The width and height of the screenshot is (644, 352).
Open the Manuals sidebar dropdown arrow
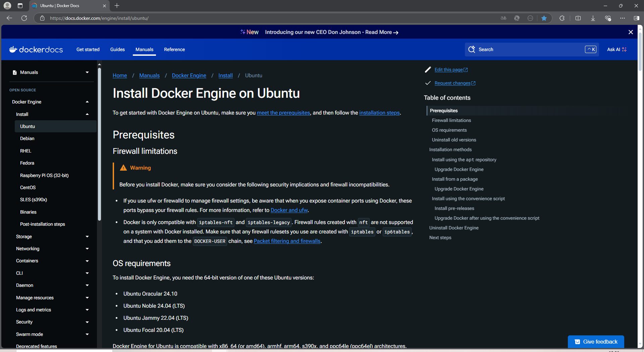[87, 72]
